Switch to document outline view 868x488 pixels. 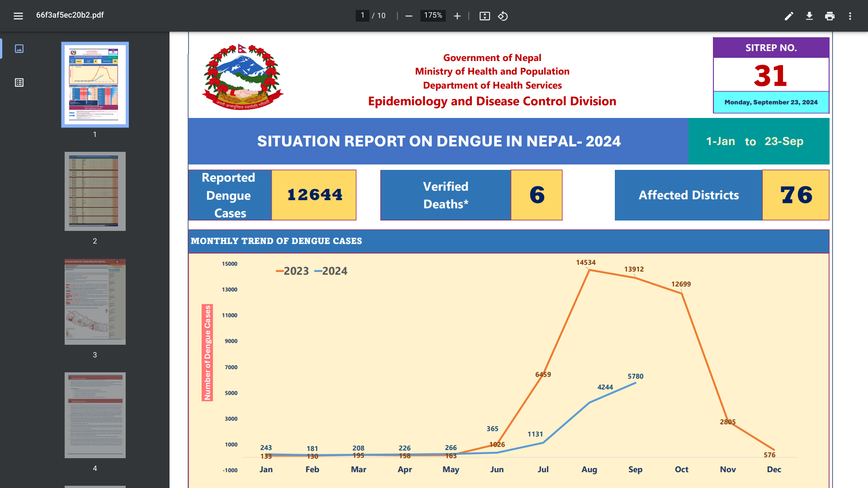point(19,82)
